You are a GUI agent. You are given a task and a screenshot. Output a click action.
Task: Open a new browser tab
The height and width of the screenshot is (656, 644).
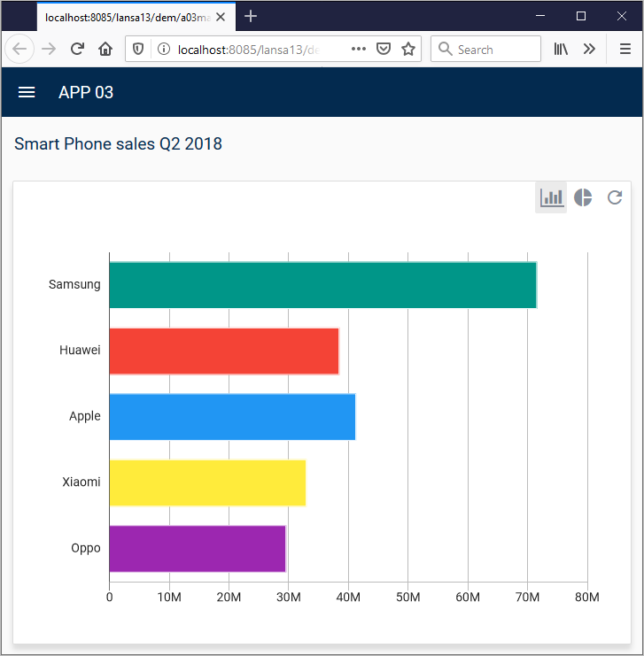pyautogui.click(x=251, y=16)
